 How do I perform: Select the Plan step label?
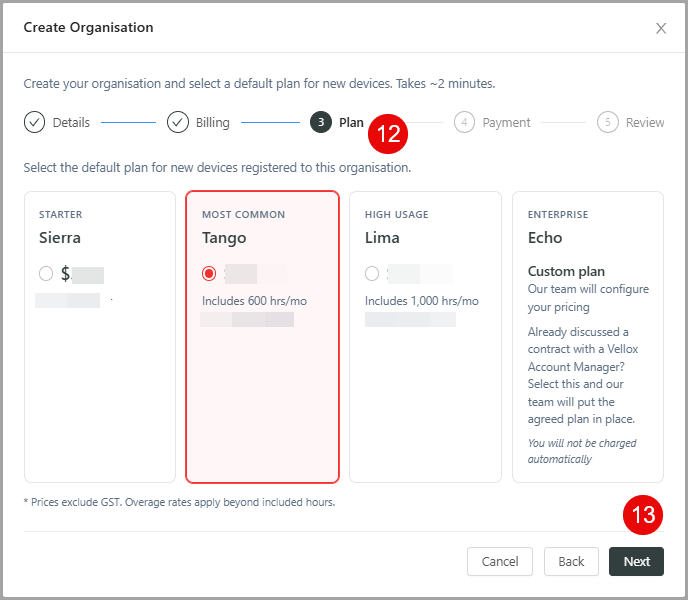click(351, 122)
